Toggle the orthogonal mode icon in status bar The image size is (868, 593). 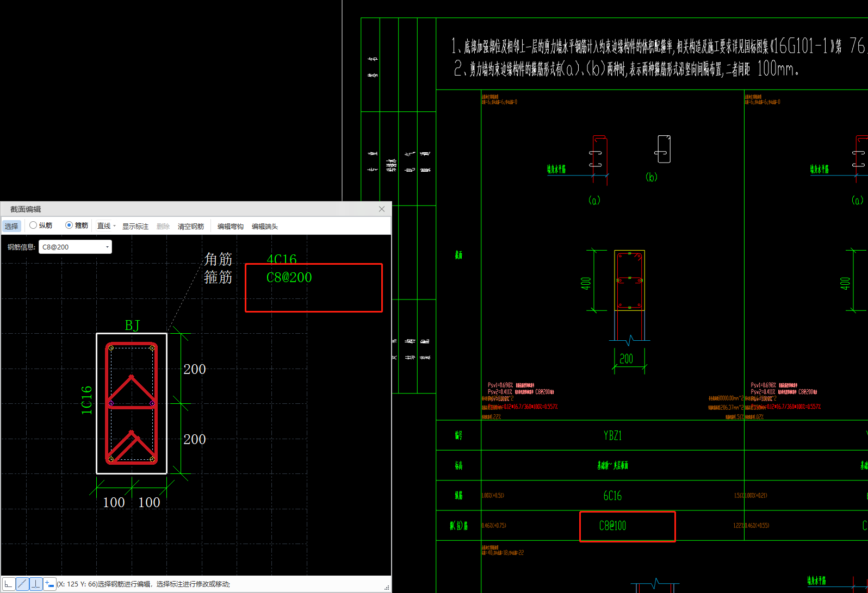[9, 584]
